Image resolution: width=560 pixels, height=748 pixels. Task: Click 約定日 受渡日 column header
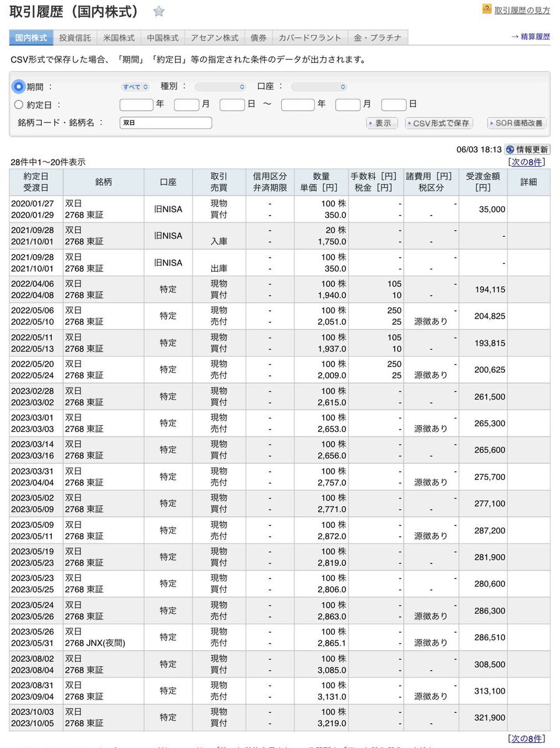pos(36,182)
